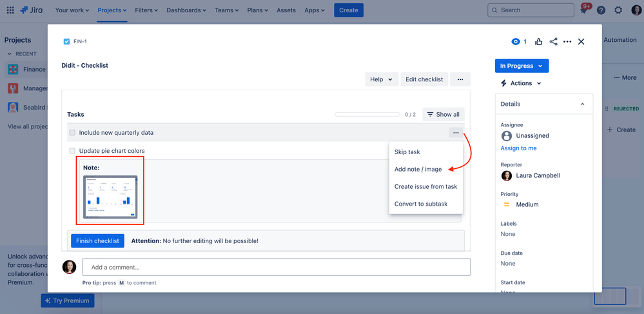The height and width of the screenshot is (314, 644).
Task: Click the Management project icon in sidebar
Action: click(x=13, y=88)
